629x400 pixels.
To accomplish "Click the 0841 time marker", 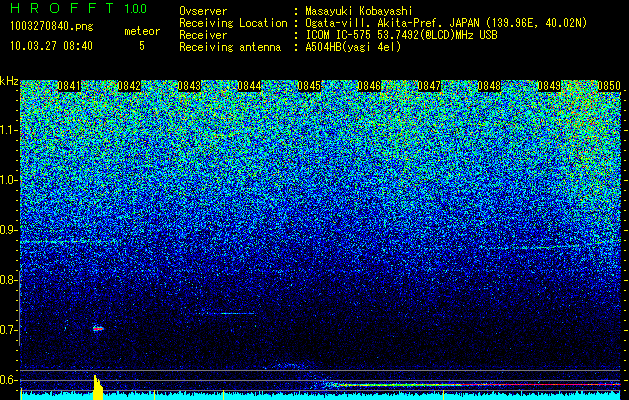I will coord(69,86).
